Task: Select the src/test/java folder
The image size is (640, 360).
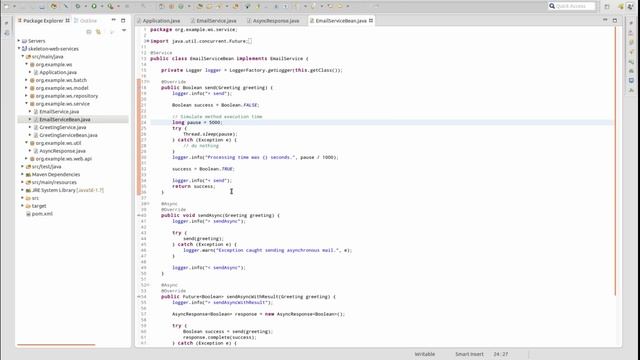Action: [47, 167]
